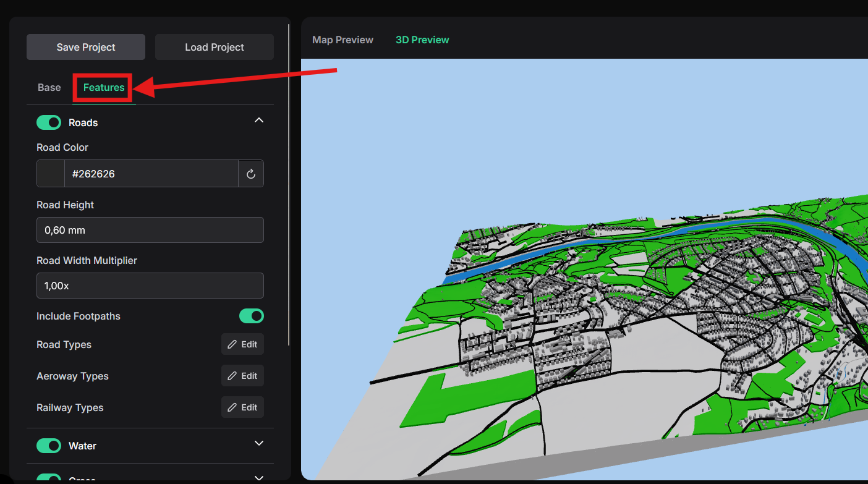The image size is (868, 484).
Task: Open the Road Color swatch picker
Action: (51, 174)
